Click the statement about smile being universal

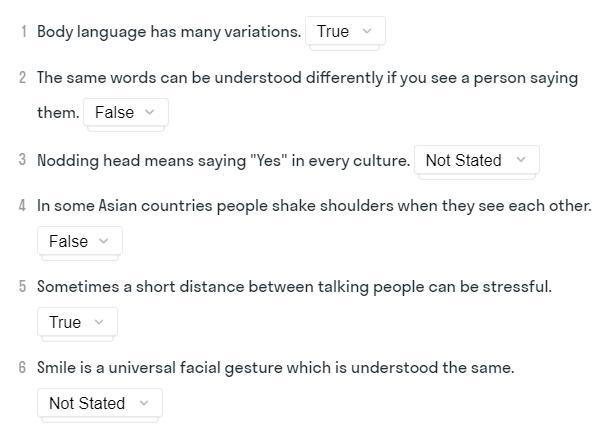click(x=275, y=368)
